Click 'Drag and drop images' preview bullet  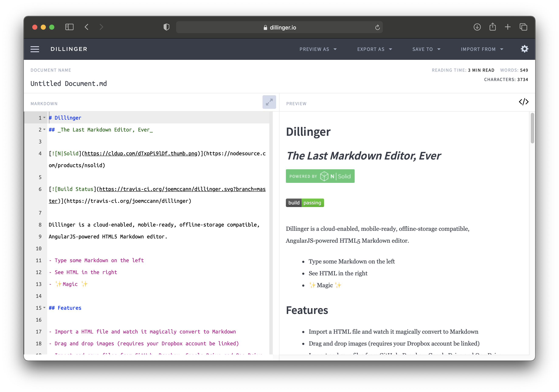pos(394,343)
